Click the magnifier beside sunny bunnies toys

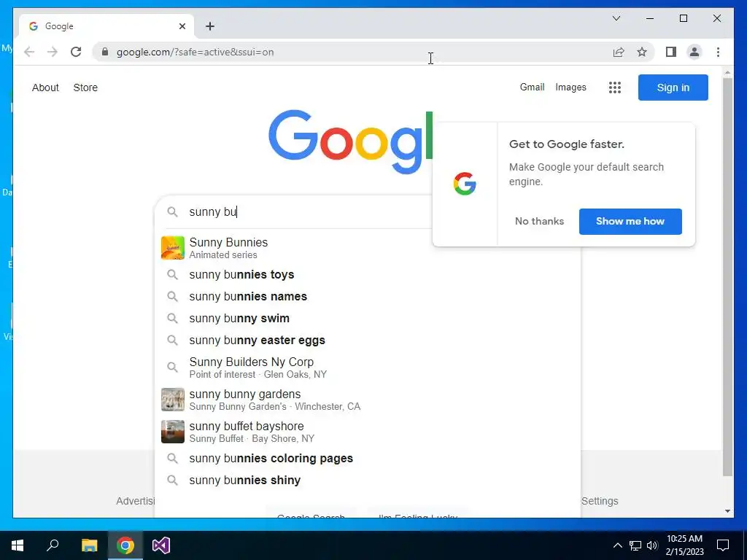point(172,275)
